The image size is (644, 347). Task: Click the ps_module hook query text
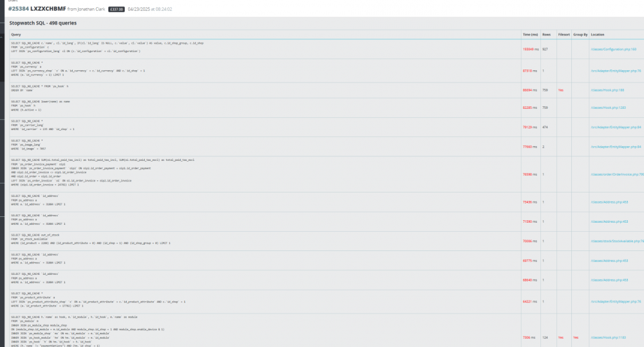(x=88, y=332)
